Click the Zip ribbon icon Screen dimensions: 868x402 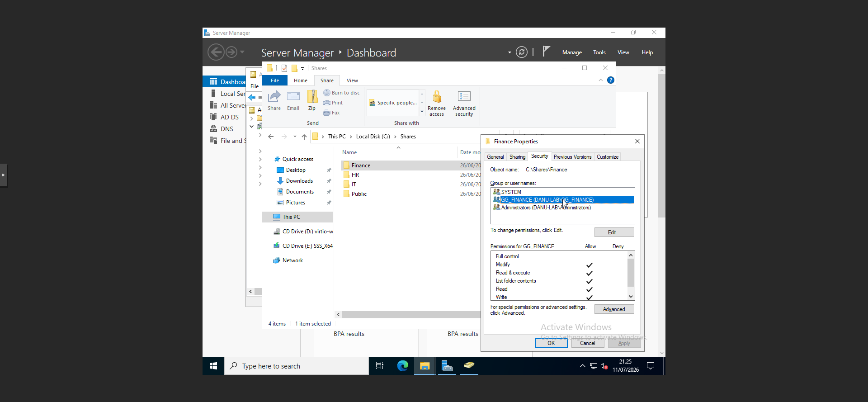[x=312, y=100]
